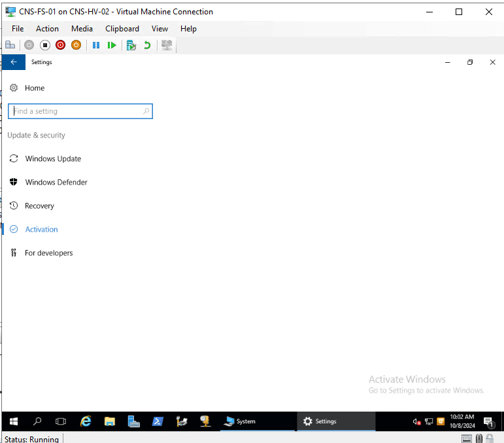Click the clock showing 10:02 AM
Screen dimensions: 504x443
pyautogui.click(x=462, y=421)
